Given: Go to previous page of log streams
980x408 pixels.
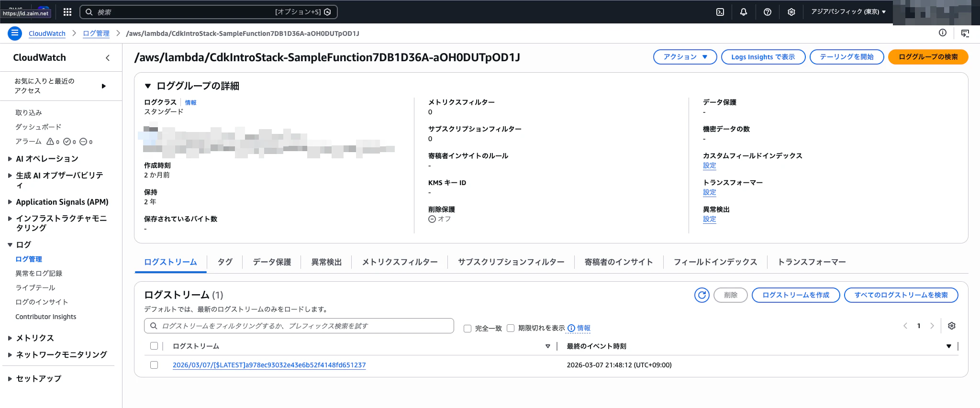Looking at the screenshot, I should pyautogui.click(x=905, y=326).
